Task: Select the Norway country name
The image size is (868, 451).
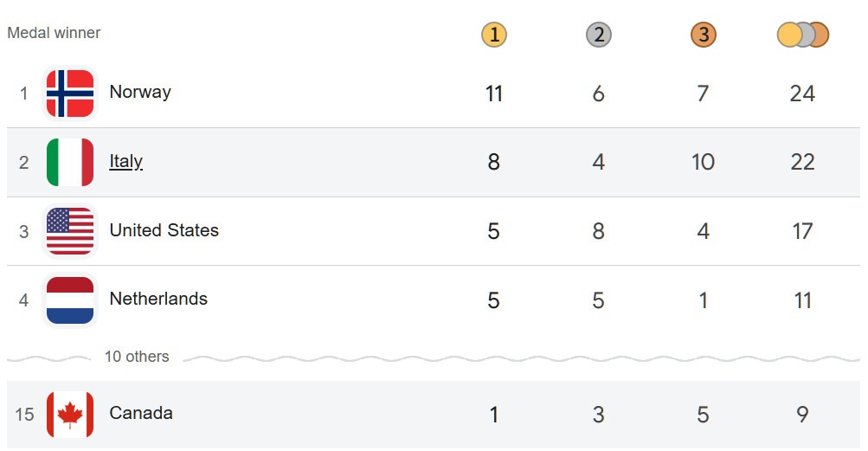Action: coord(140,92)
